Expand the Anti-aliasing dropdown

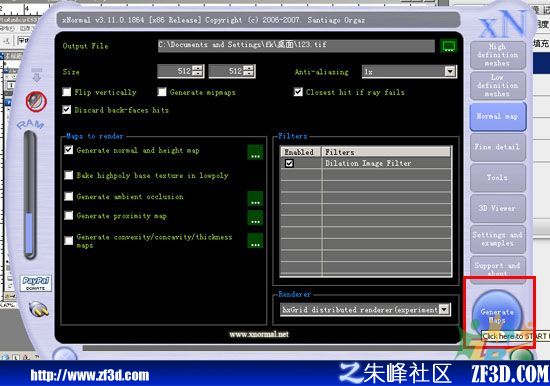click(x=450, y=72)
